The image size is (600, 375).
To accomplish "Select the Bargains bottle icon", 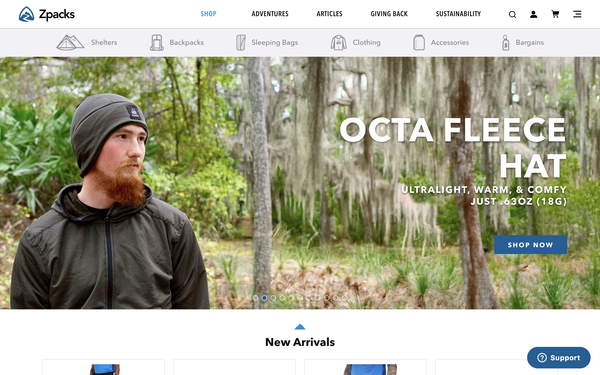I will pyautogui.click(x=505, y=42).
